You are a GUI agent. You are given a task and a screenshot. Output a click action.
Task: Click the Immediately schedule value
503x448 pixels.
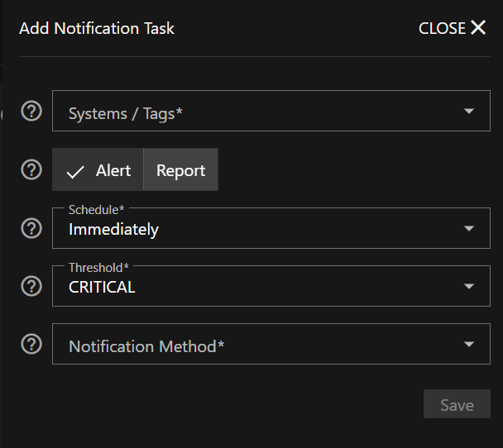[x=113, y=230]
